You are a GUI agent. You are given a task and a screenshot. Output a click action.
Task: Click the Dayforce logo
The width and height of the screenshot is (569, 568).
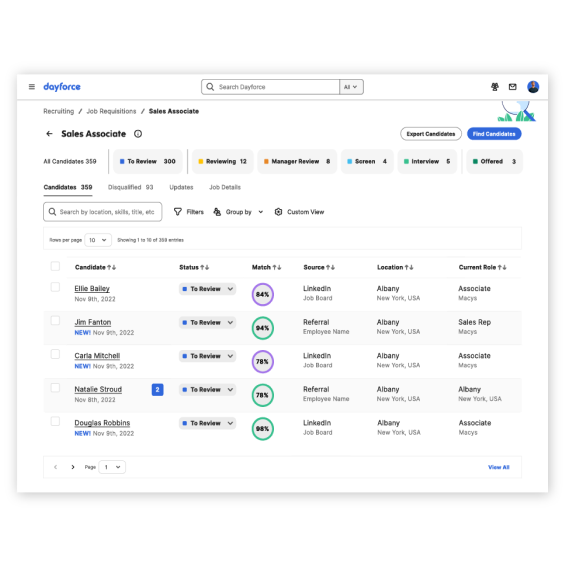tap(62, 87)
